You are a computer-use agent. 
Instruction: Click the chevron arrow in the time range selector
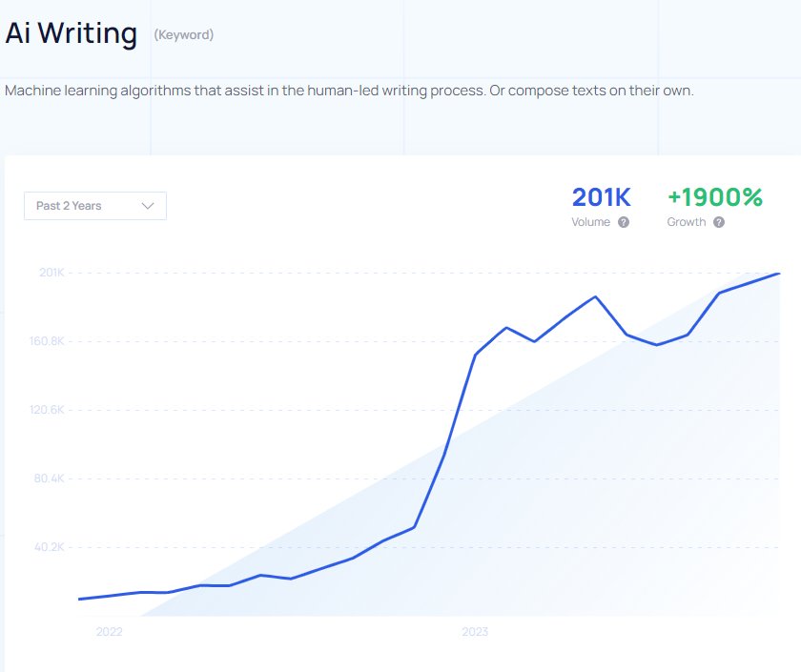[148, 206]
